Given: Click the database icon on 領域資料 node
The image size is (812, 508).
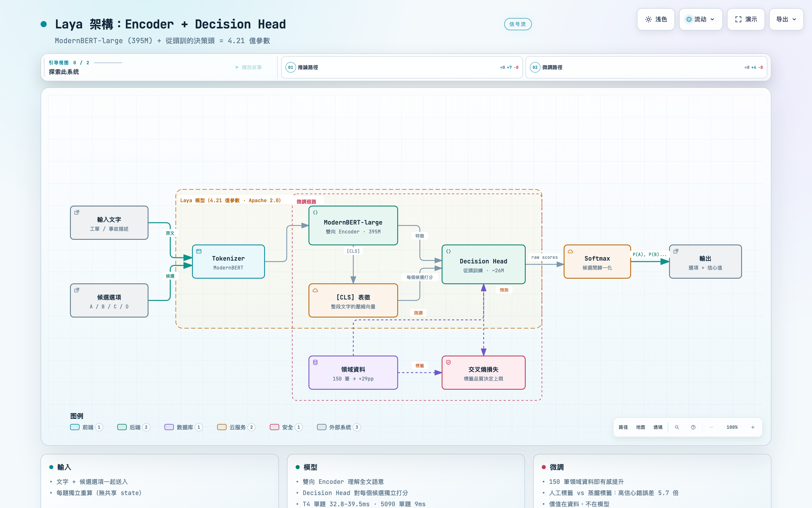Looking at the screenshot, I should [x=315, y=362].
